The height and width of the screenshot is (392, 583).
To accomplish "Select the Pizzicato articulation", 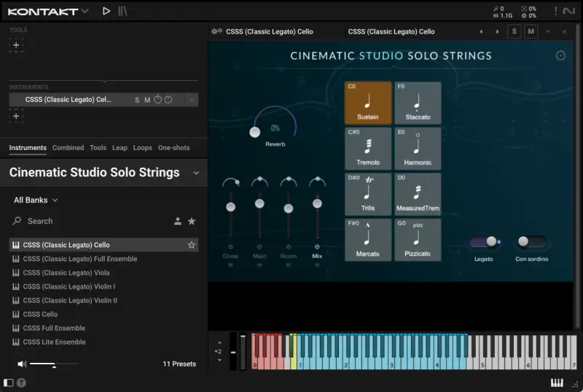I will (418, 240).
